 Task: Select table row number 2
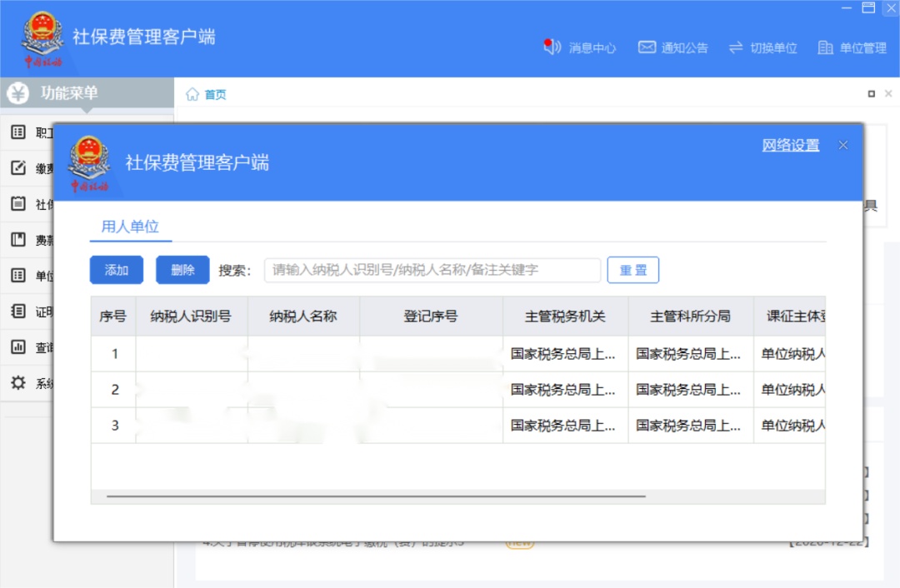pos(458,390)
